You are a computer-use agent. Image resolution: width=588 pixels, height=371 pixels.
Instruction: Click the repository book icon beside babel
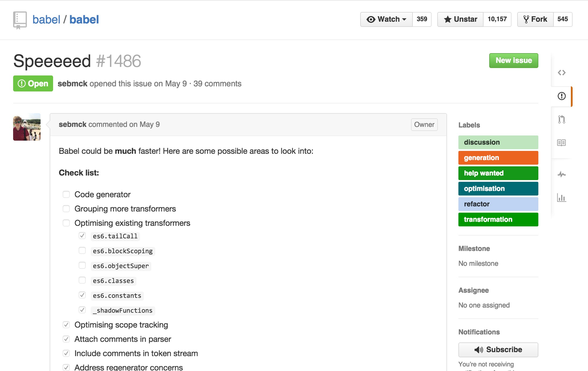tap(20, 20)
